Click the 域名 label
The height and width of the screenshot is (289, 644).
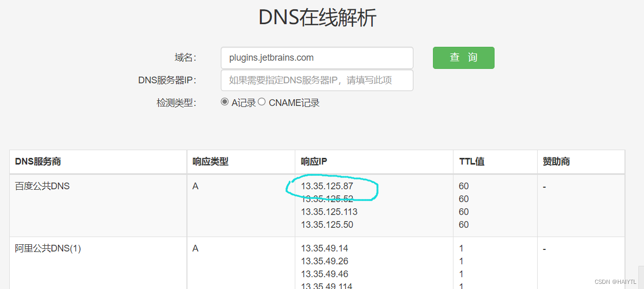tap(185, 58)
